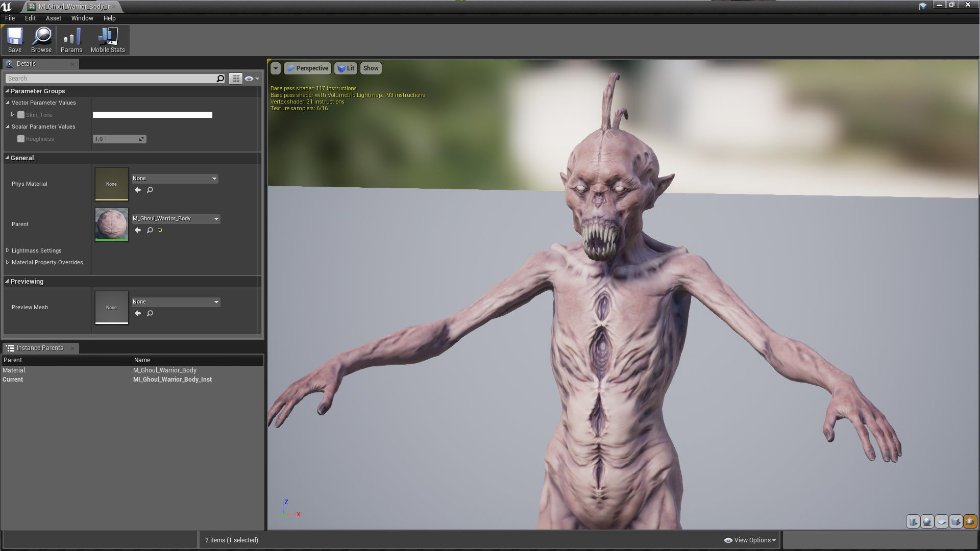This screenshot has height=551, width=980.
Task: Select the sphere preview mesh icon
Action: tap(927, 521)
